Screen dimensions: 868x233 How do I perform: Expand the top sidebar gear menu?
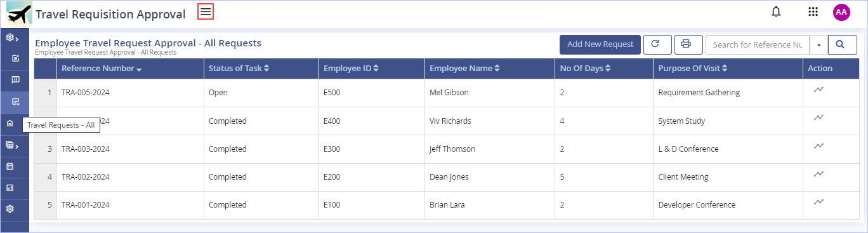[x=11, y=37]
